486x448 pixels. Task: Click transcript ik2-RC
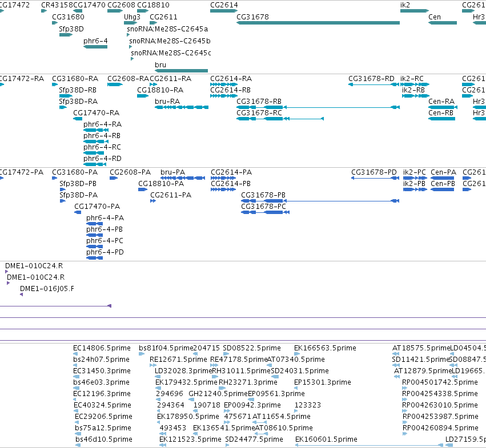coord(415,84)
